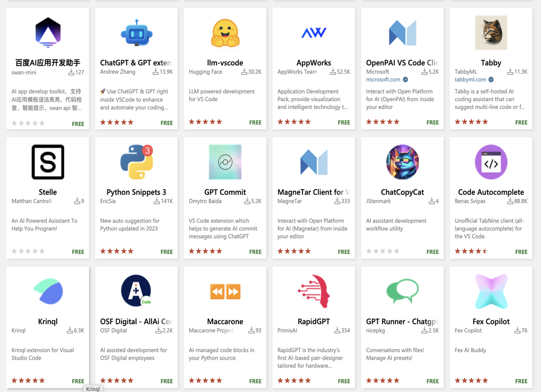
Task: Select the llm-vscode hugging face emoji icon
Action: [225, 33]
